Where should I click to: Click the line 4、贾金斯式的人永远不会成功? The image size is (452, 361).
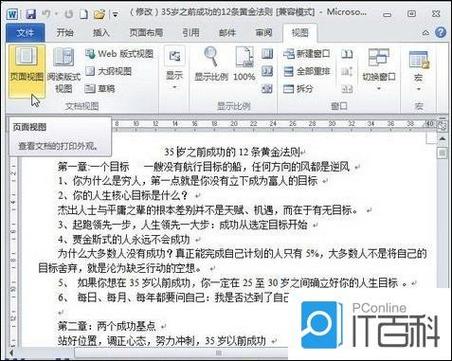(124, 239)
